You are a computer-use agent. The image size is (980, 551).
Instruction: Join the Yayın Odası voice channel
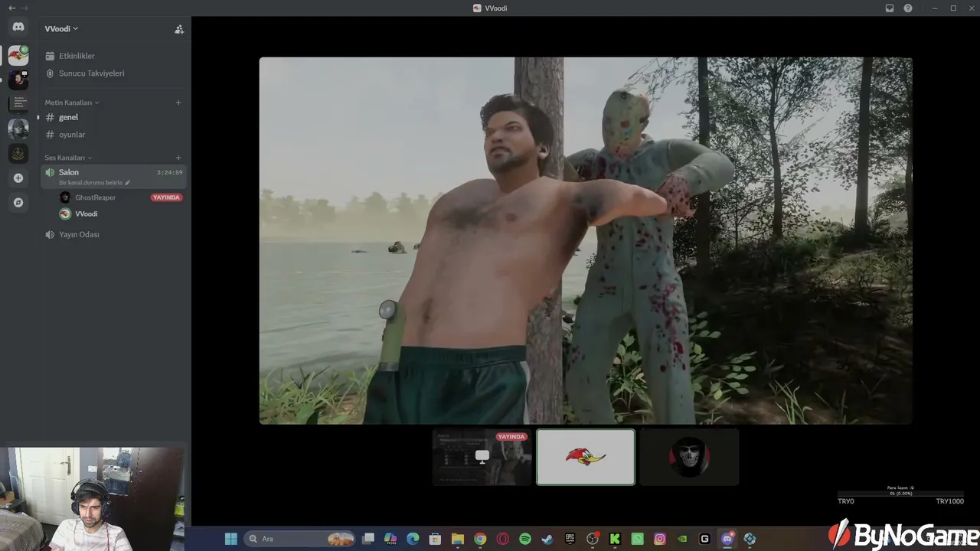click(x=115, y=234)
